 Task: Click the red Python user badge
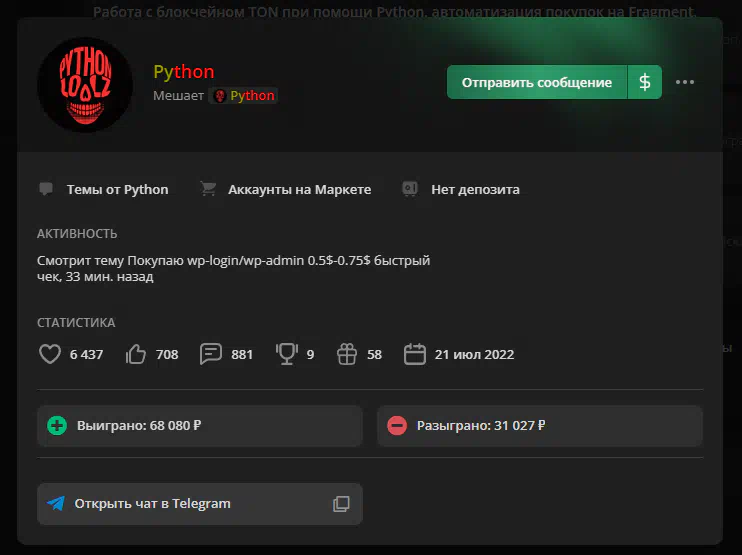tap(244, 96)
